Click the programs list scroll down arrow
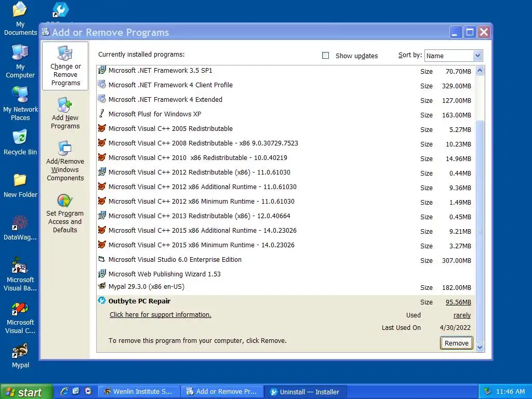532x399 pixels. [x=480, y=347]
